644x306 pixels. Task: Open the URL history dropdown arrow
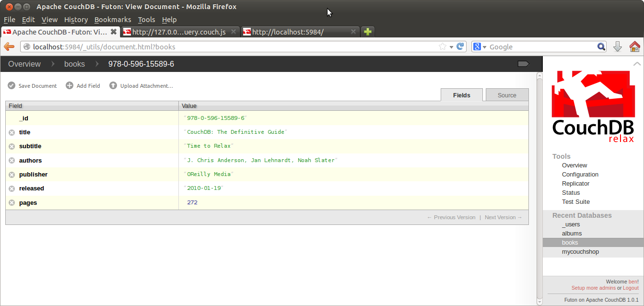click(x=452, y=47)
